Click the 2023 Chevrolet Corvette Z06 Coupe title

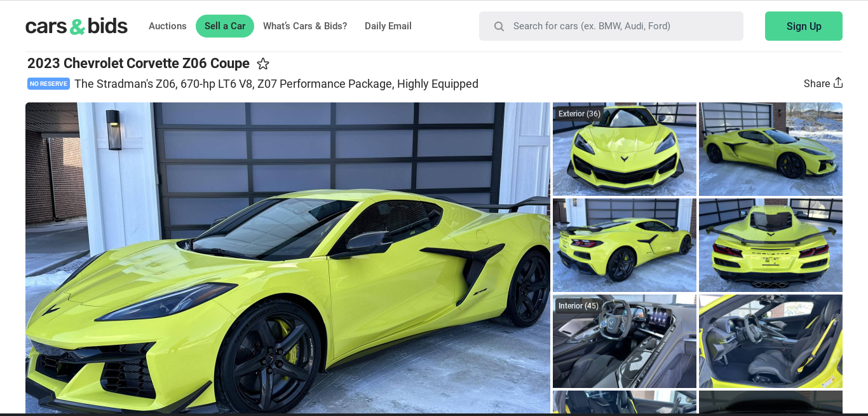click(139, 64)
